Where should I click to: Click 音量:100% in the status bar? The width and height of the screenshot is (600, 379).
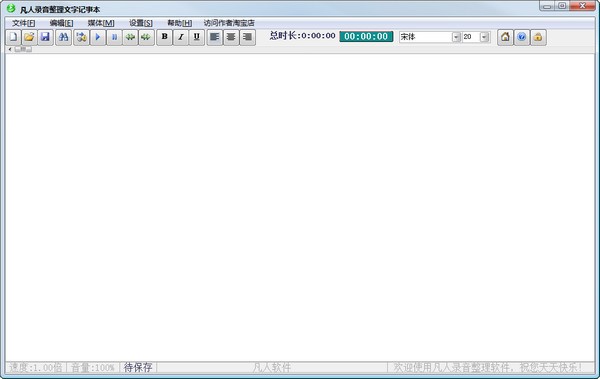click(93, 368)
